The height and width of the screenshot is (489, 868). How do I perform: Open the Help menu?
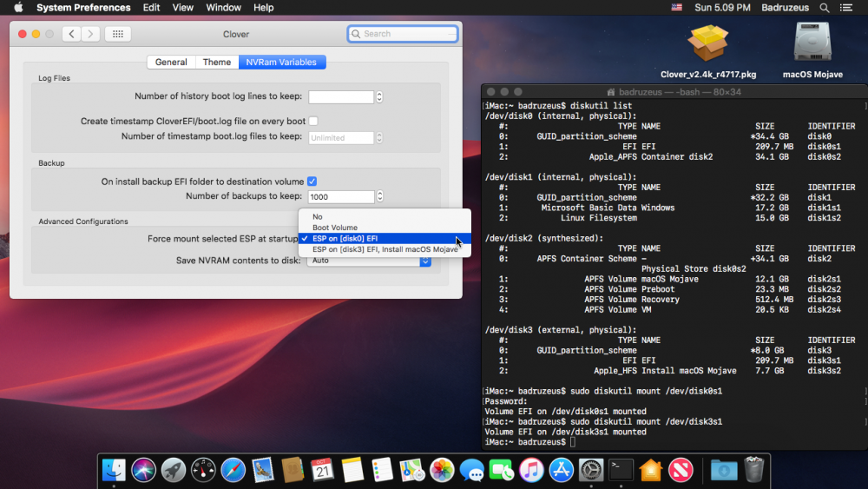[x=264, y=8]
